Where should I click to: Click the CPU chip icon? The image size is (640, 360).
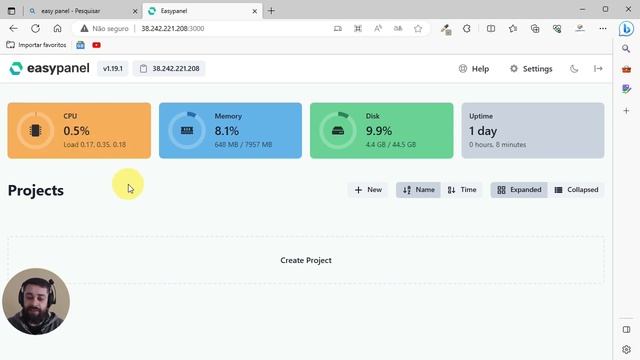(x=36, y=131)
